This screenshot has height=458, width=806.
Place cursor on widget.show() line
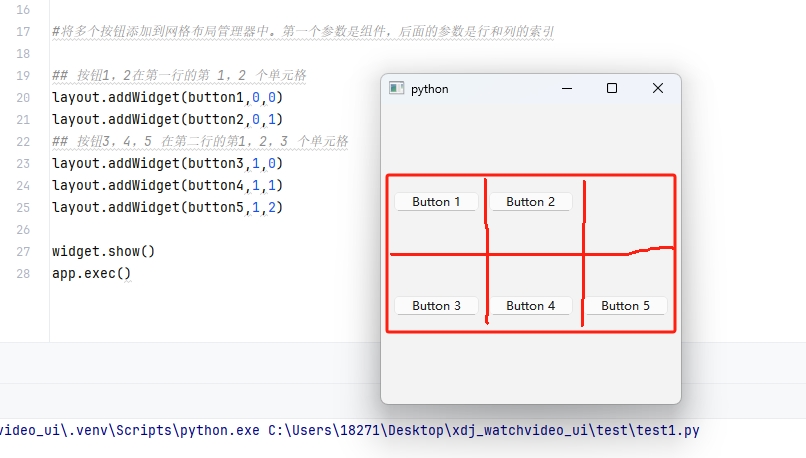[x=103, y=251]
